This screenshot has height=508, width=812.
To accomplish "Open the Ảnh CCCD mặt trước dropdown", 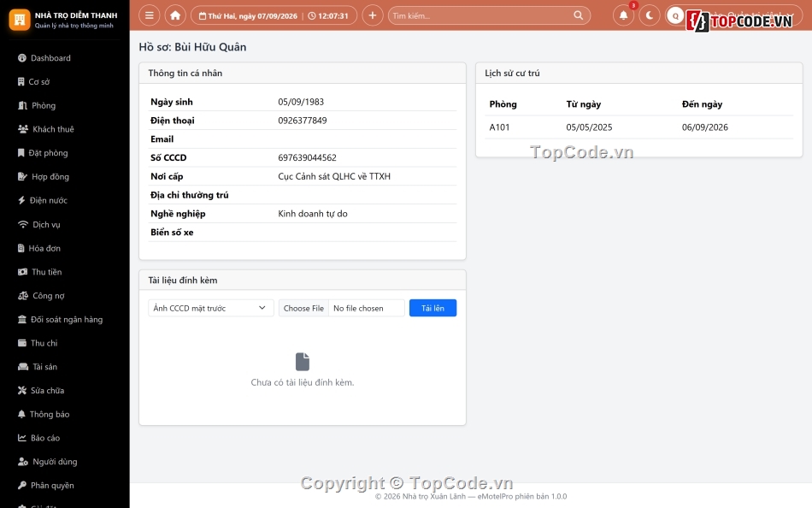I will (x=211, y=308).
